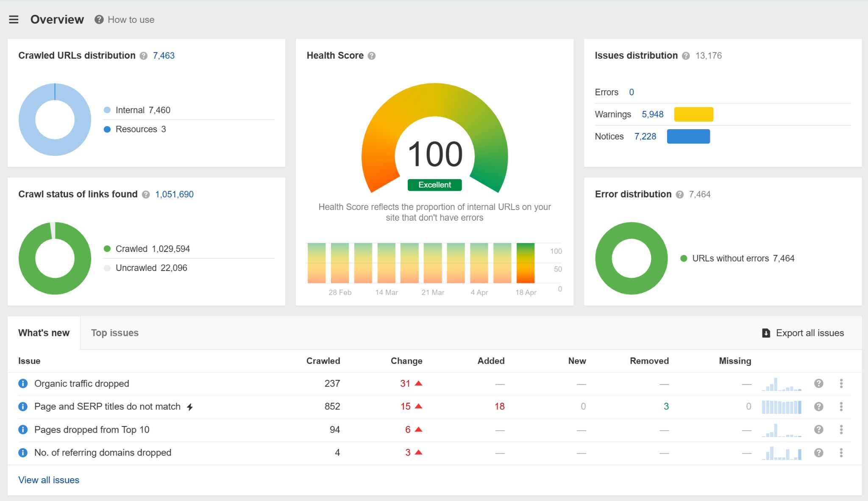
Task: Click the help icon next to Crawled URLs distribution
Action: (x=144, y=55)
